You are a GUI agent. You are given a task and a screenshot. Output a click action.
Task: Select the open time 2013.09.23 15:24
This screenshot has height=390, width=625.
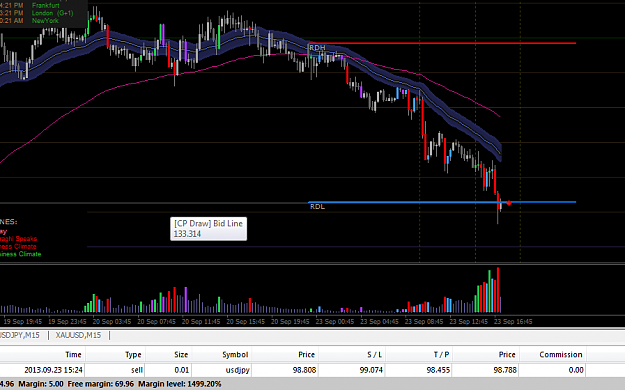point(53,370)
